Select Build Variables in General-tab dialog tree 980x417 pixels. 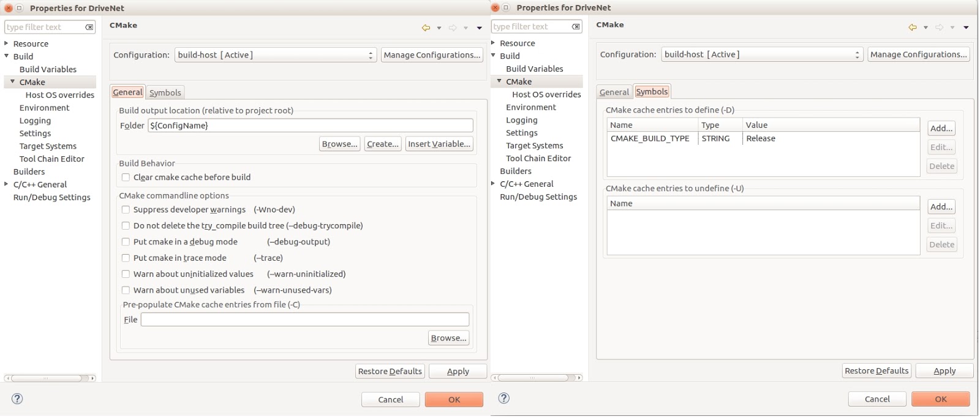[48, 69]
